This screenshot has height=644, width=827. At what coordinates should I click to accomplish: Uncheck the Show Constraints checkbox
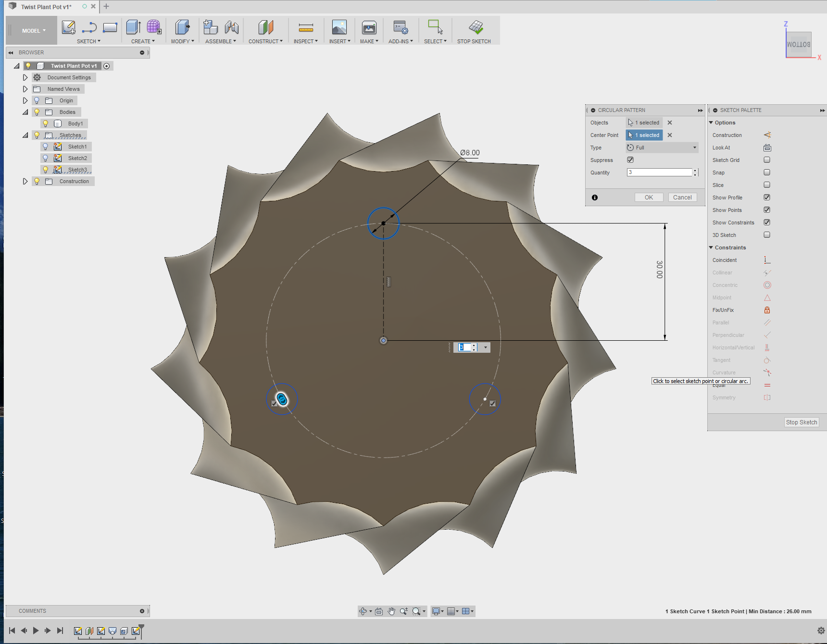[x=767, y=223]
